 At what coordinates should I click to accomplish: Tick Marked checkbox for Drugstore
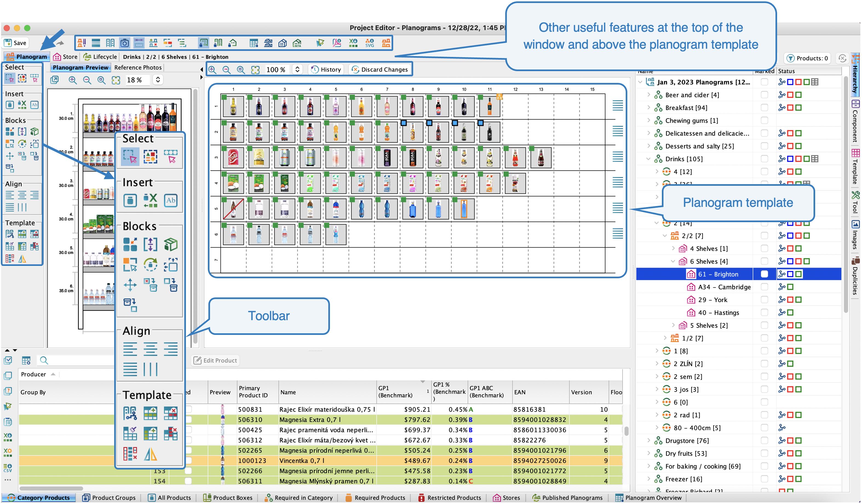764,441
